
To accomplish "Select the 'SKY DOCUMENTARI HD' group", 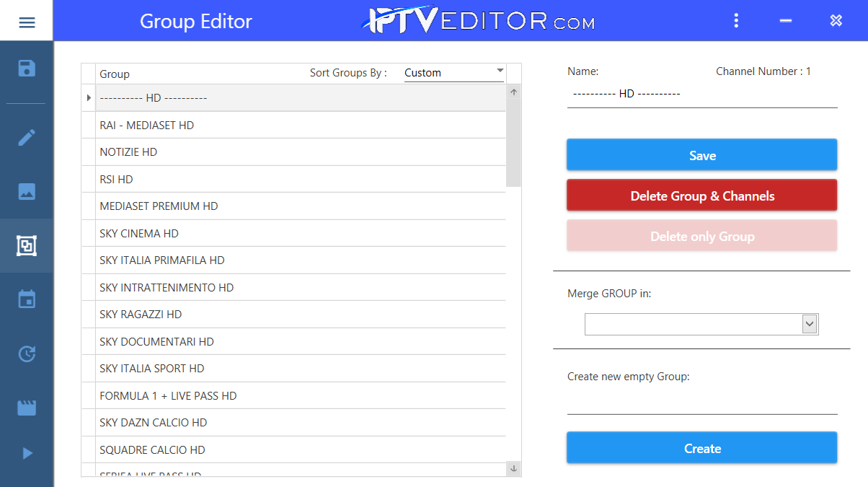I will pyautogui.click(x=301, y=341).
